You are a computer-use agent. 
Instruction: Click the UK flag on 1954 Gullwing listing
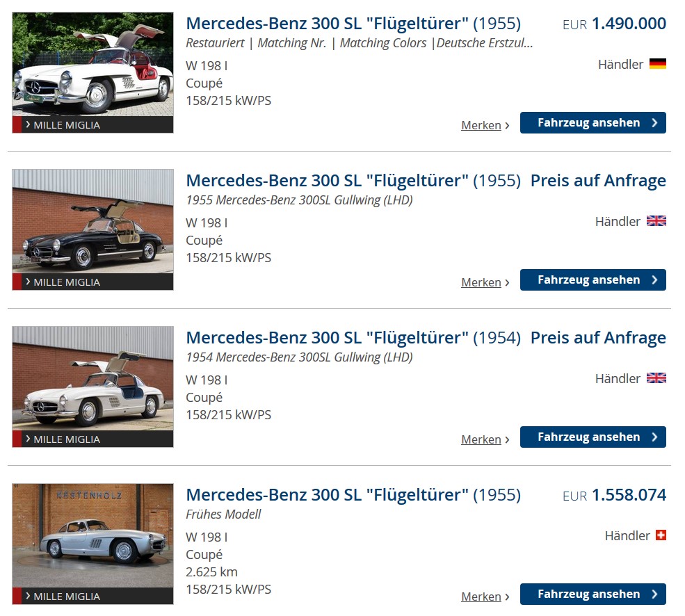656,378
